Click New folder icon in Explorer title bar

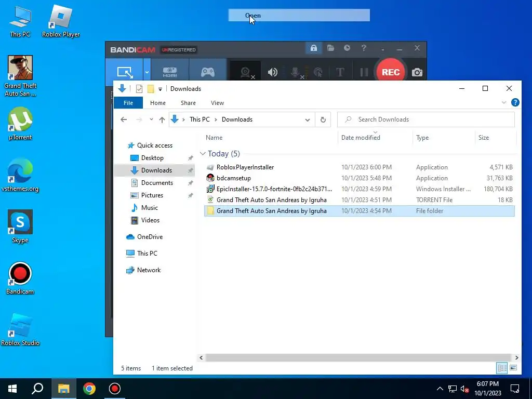coord(151,89)
